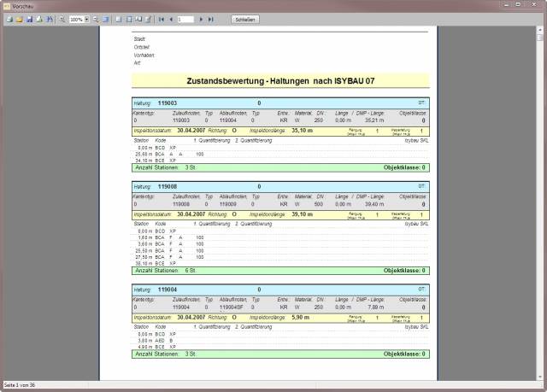547x392 pixels.
Task: Click the Export document icon
Action: (x=39, y=20)
